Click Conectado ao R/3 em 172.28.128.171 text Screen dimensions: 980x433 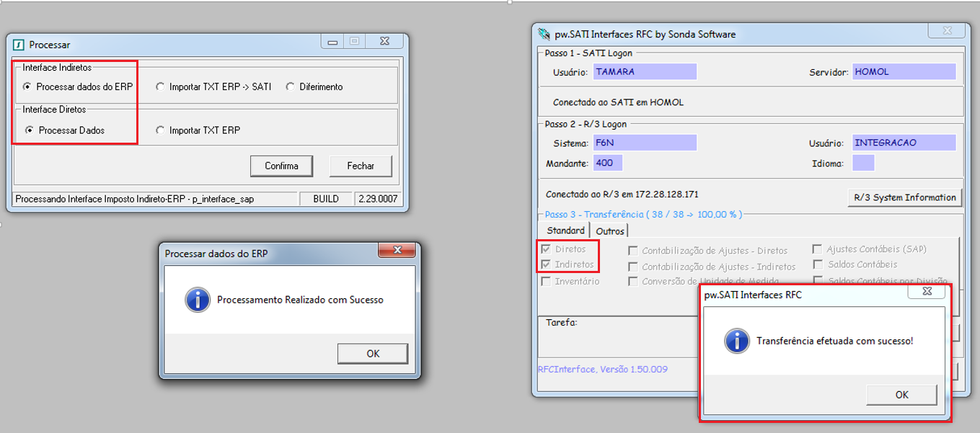coord(622,195)
